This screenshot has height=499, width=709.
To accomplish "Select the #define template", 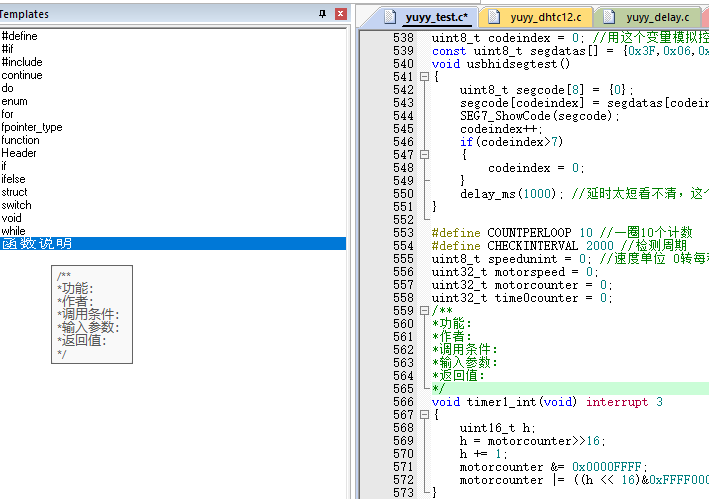I will click(173, 36).
